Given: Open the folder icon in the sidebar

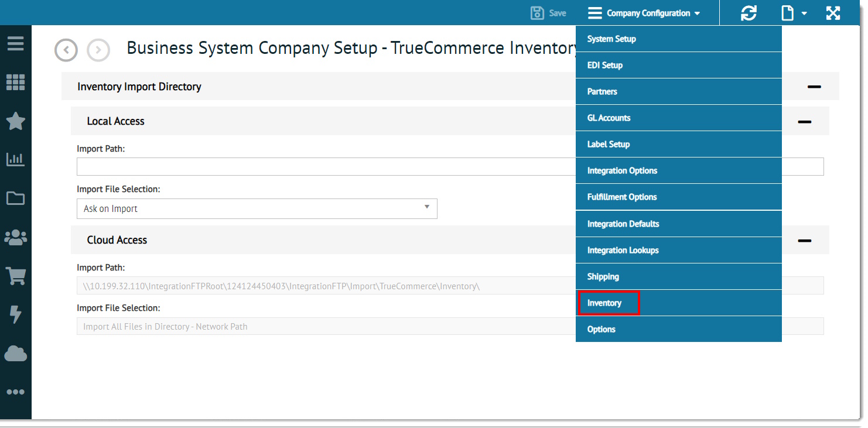Looking at the screenshot, I should click(x=15, y=198).
